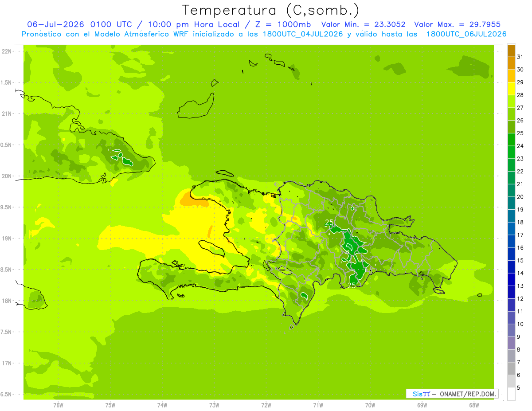
Task: Pick the teal color scale segment between 19 and 20
Action: (511, 203)
